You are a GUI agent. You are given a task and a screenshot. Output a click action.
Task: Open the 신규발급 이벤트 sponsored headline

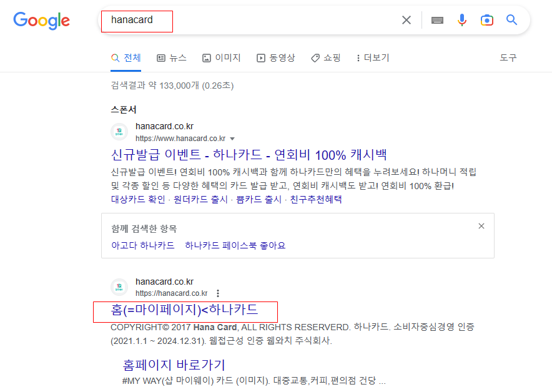point(249,154)
